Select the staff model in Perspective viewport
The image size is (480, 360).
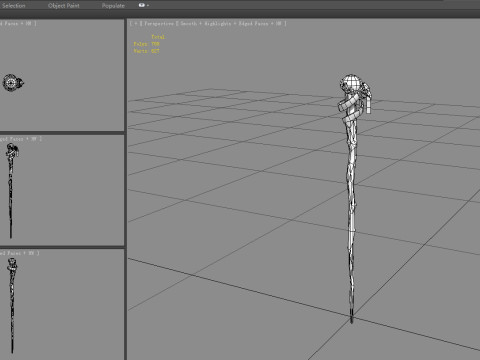[x=352, y=200]
